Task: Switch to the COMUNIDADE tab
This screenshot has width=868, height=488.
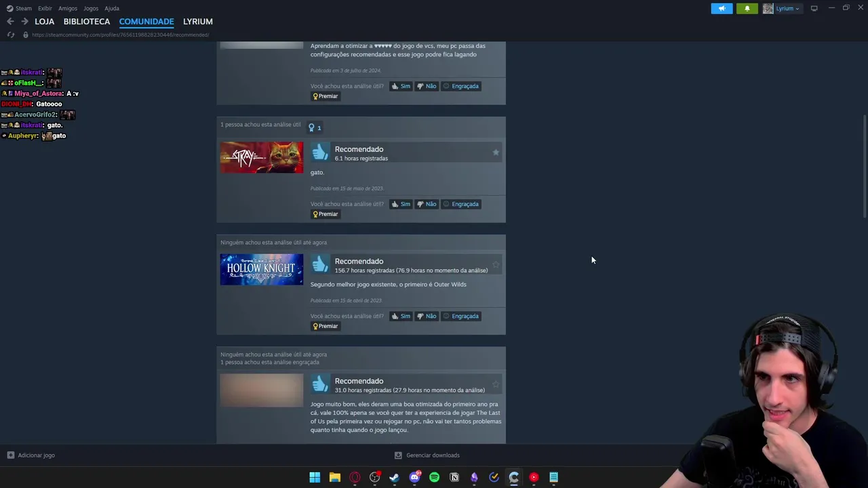Action: pos(146,22)
